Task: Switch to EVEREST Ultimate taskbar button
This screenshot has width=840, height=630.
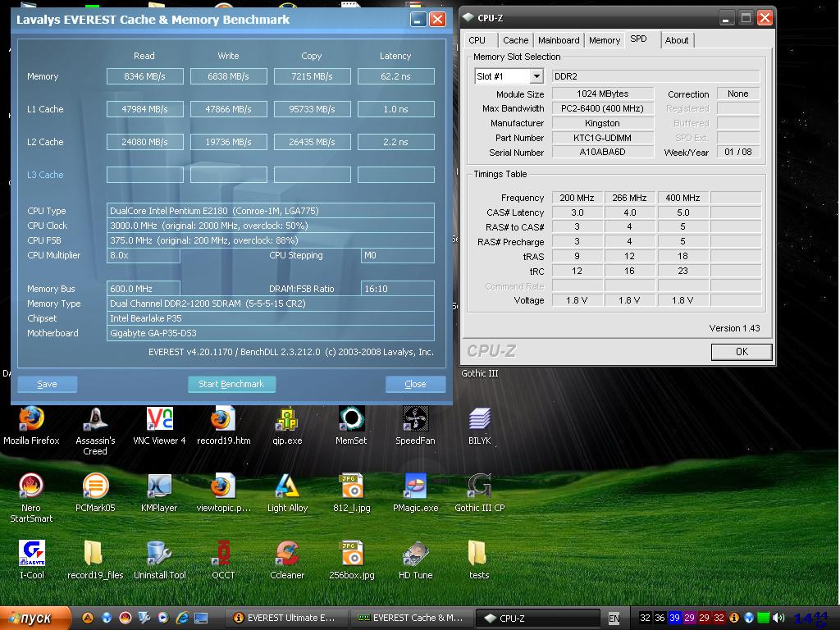Action: [285, 618]
